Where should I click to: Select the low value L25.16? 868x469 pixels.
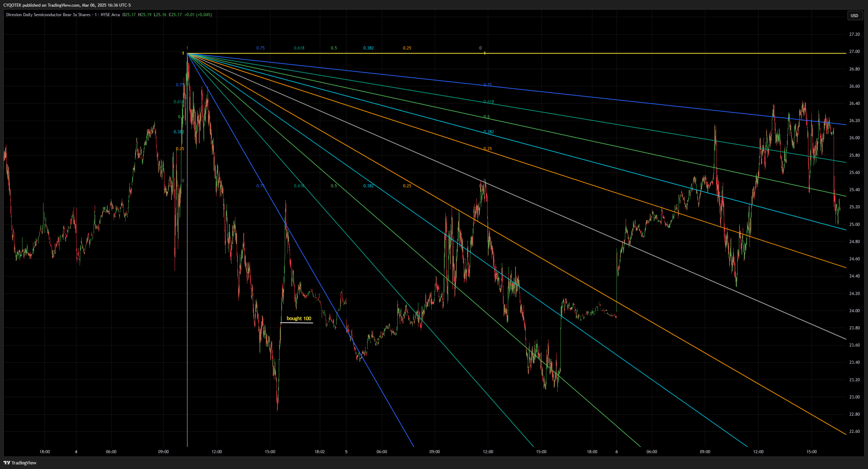click(160, 15)
